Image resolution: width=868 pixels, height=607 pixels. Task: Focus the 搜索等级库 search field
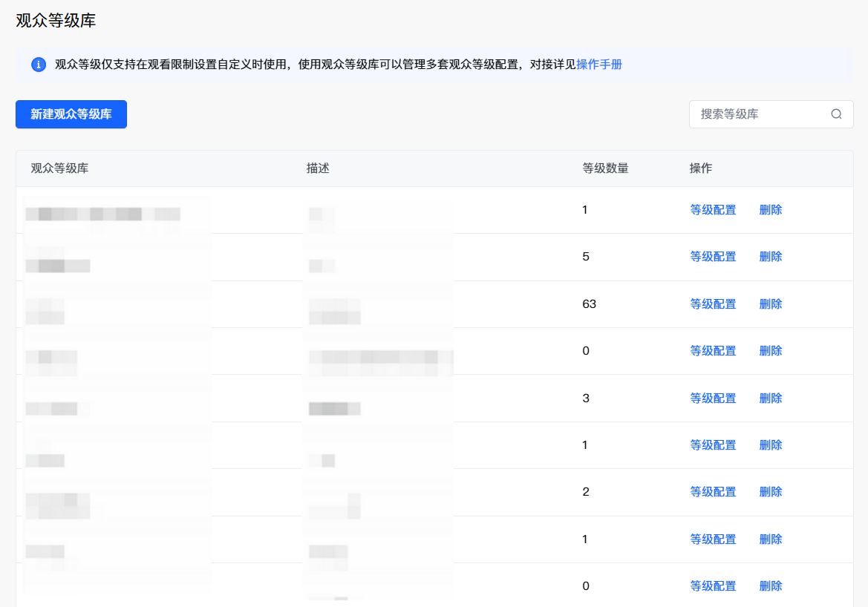[771, 114]
